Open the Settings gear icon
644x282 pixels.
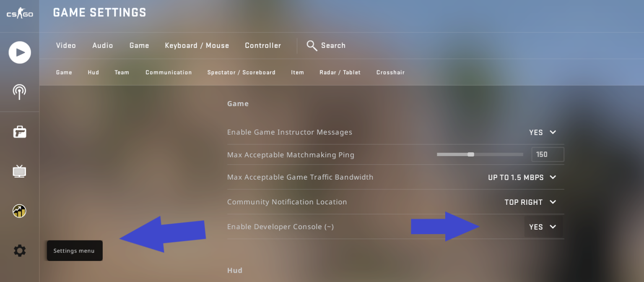pos(19,251)
